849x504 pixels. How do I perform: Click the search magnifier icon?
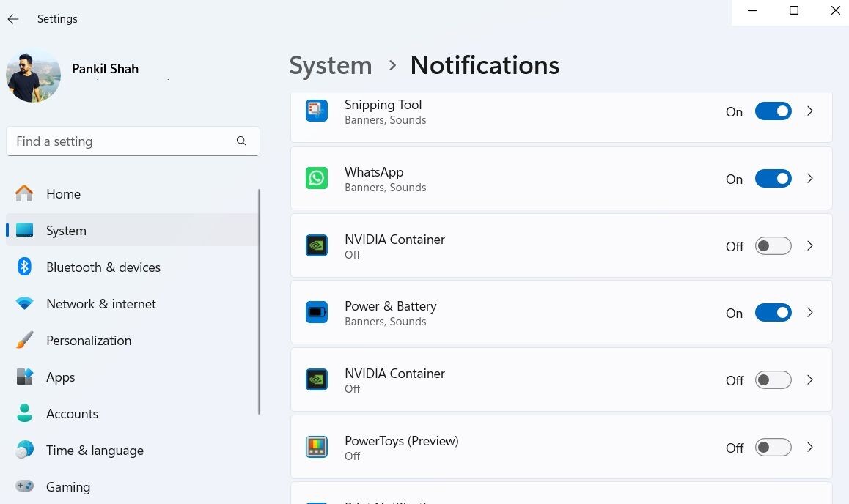[241, 141]
